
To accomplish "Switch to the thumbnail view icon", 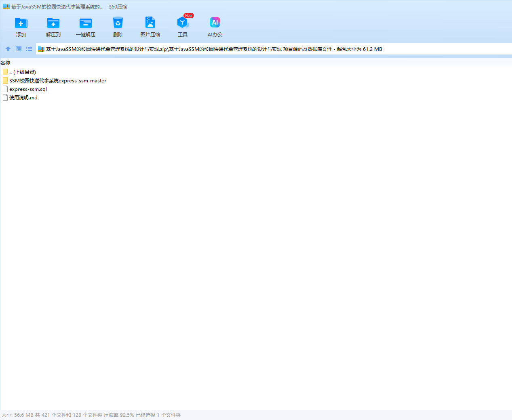I will click(19, 49).
